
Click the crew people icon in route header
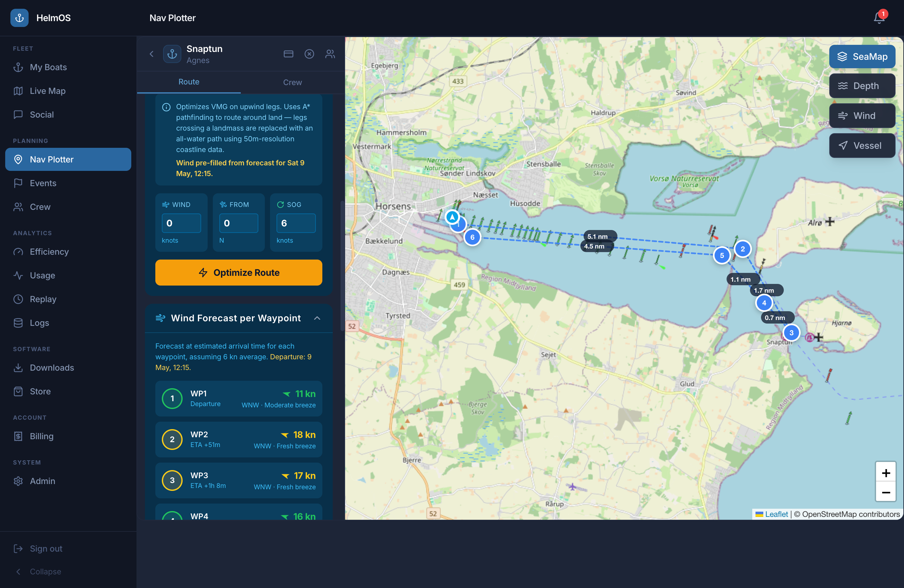[330, 54]
